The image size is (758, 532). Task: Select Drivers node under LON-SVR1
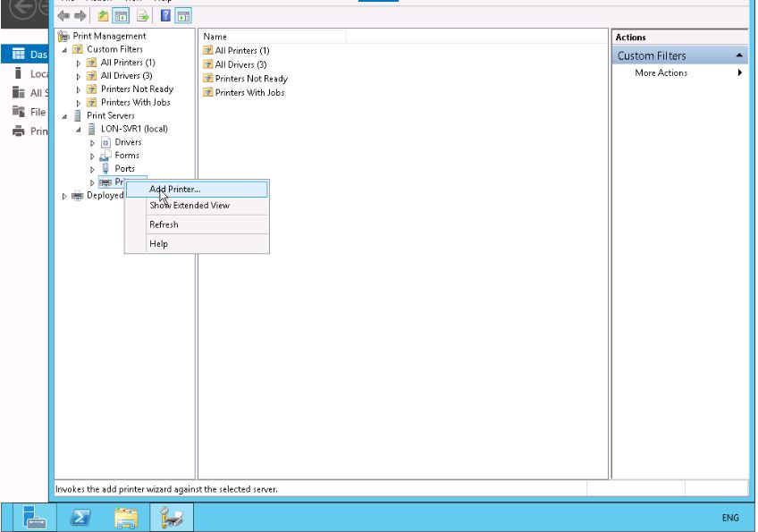click(128, 141)
